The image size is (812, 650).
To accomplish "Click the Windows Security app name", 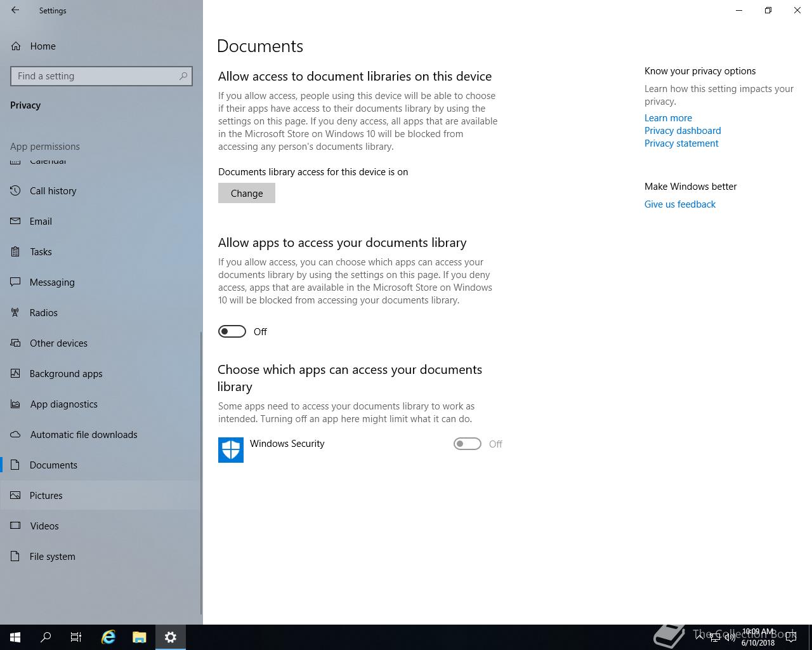I will coord(287,444).
